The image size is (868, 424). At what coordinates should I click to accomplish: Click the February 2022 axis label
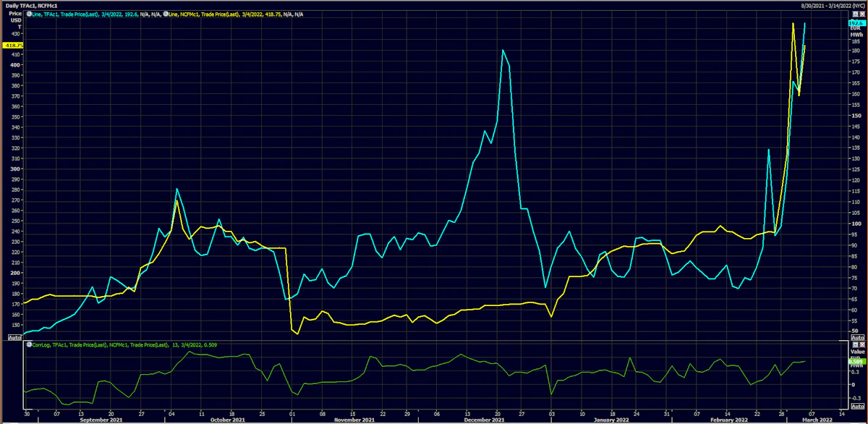point(731,420)
